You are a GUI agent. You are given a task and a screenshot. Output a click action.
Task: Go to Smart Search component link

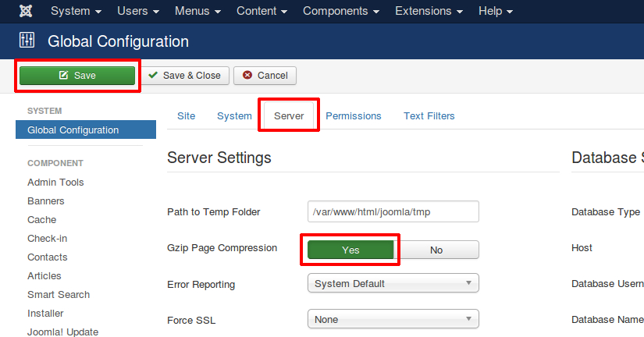59,295
